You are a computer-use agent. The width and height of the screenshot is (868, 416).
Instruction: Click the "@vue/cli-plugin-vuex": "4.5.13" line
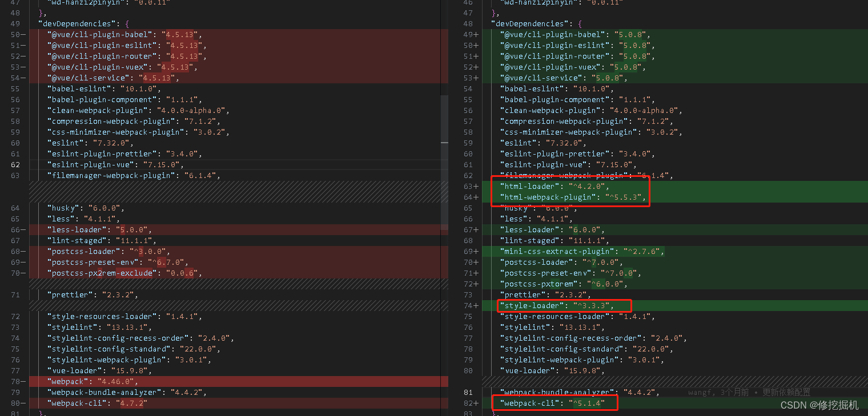(x=239, y=67)
